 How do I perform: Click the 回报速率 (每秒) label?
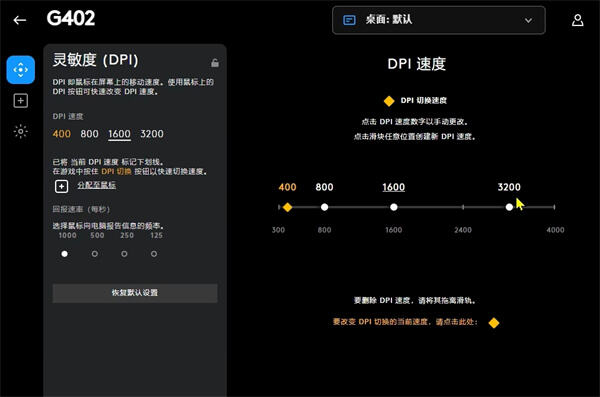pos(81,209)
